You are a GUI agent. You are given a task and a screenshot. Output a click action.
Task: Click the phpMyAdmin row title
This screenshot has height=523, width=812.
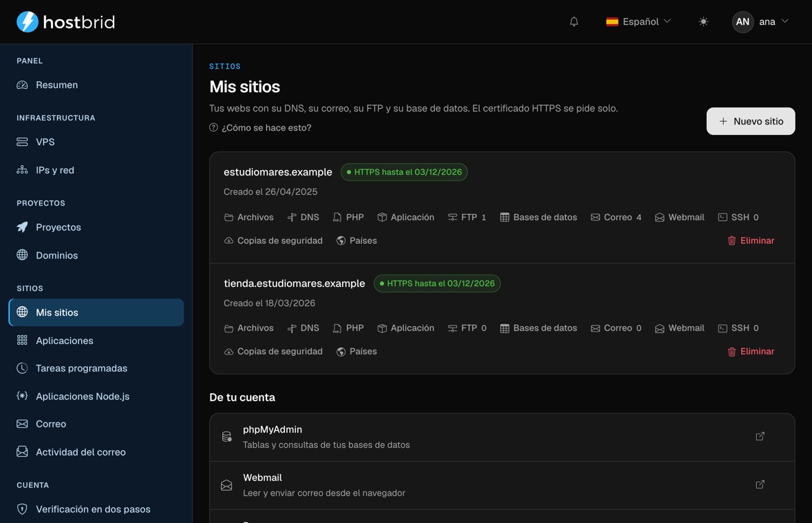273,429
